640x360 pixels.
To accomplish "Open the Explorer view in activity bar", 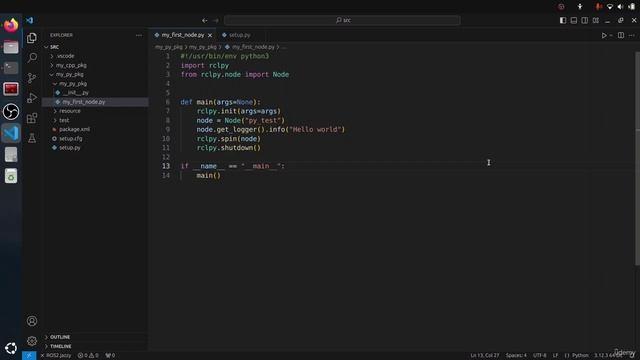I will (32, 38).
